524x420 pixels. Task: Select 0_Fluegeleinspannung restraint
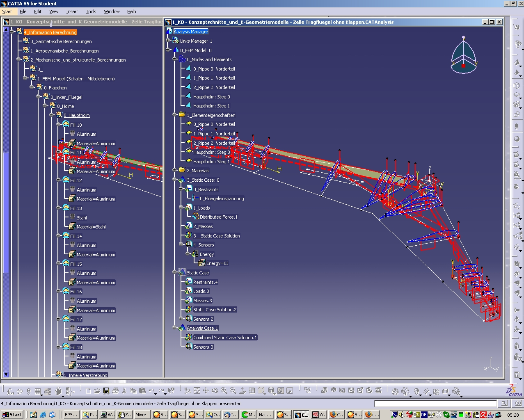click(222, 199)
